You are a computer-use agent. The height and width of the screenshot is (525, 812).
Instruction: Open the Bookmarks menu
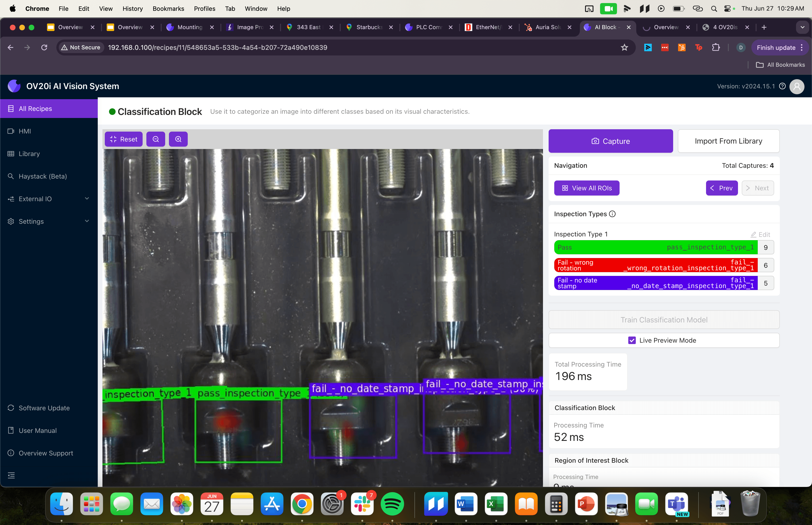click(168, 8)
